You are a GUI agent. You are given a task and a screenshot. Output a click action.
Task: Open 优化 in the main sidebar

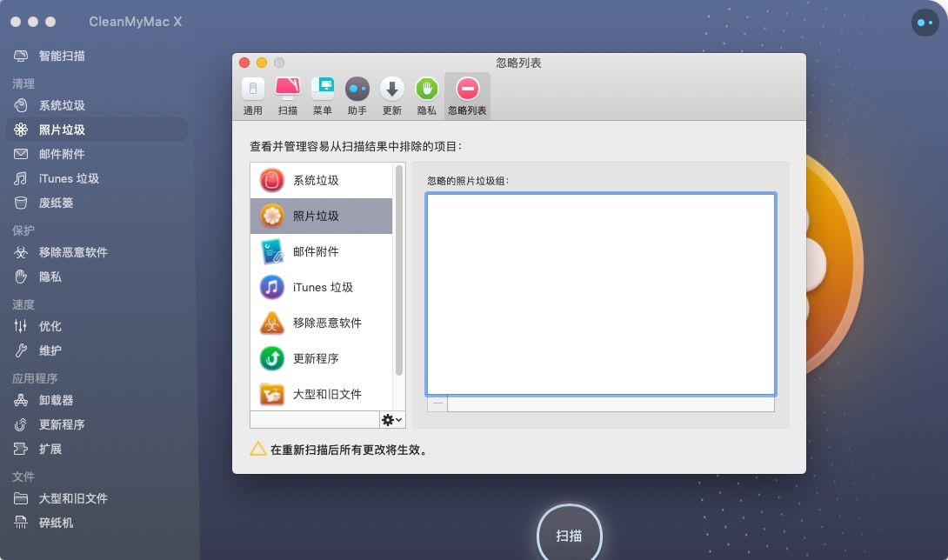[97, 326]
